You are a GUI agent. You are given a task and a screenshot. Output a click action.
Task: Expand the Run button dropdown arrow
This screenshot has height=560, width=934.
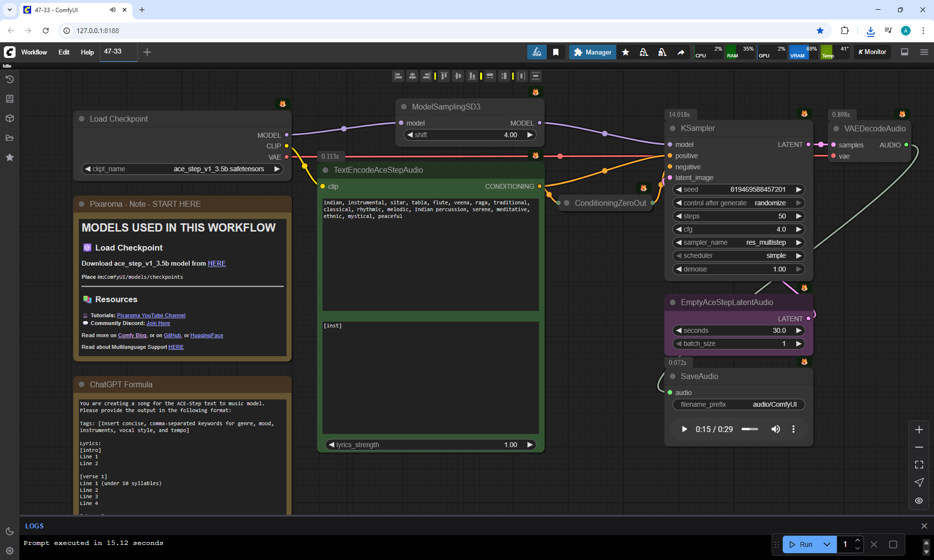[826, 544]
